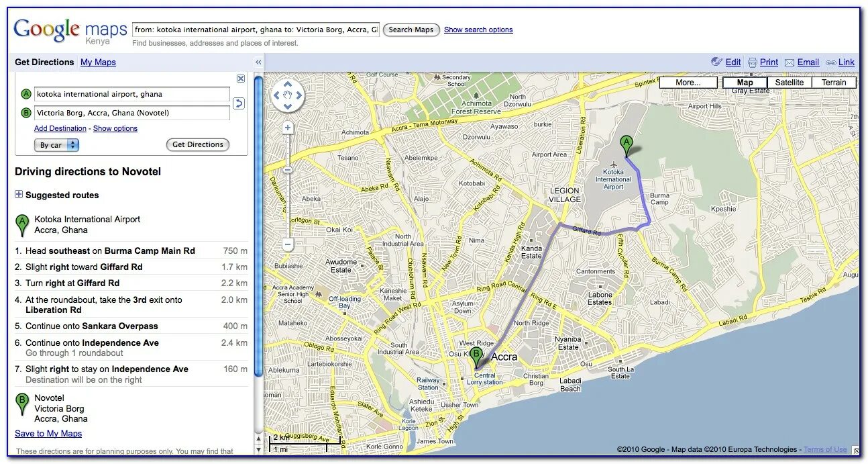This screenshot has height=464, width=868.
Task: Click the A marker in the directions list
Action: click(x=22, y=225)
